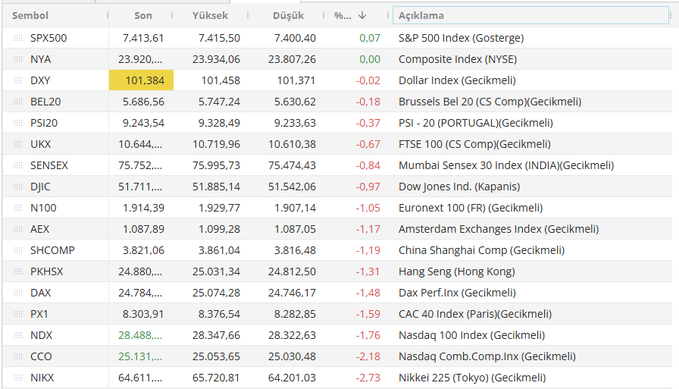This screenshot has height=389, width=679.
Task: Select the SPX500 symbol
Action: pos(48,38)
